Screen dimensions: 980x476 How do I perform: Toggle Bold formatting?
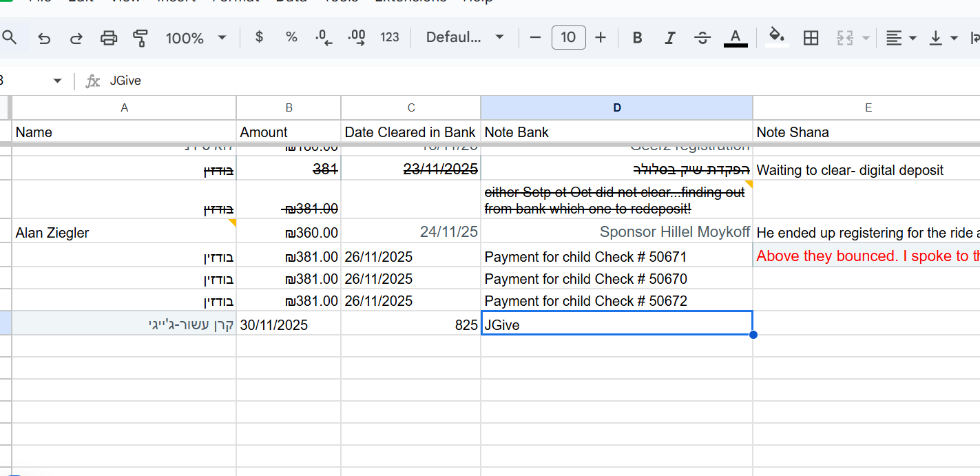[637, 38]
